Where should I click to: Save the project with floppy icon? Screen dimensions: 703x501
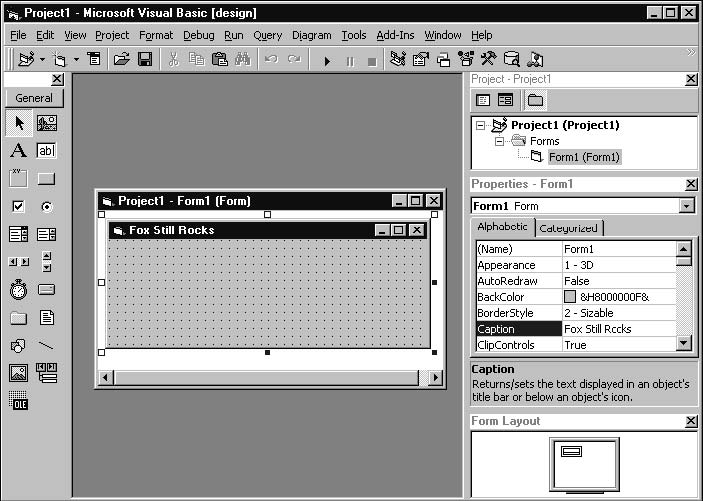pos(145,59)
